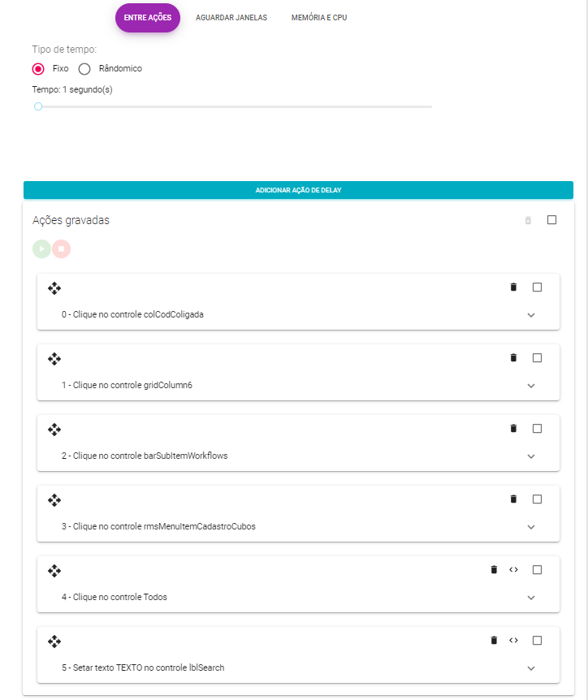
Task: Click code icon on lblSearch action
Action: pos(513,641)
